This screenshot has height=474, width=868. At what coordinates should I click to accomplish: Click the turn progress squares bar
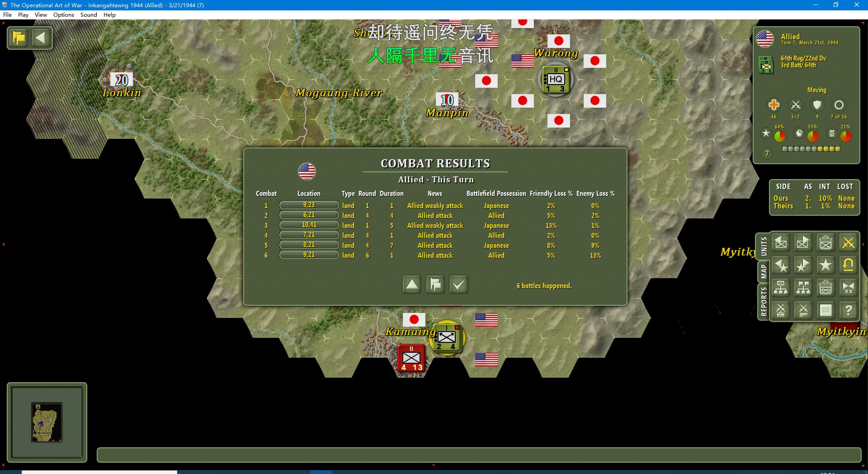coord(811,149)
